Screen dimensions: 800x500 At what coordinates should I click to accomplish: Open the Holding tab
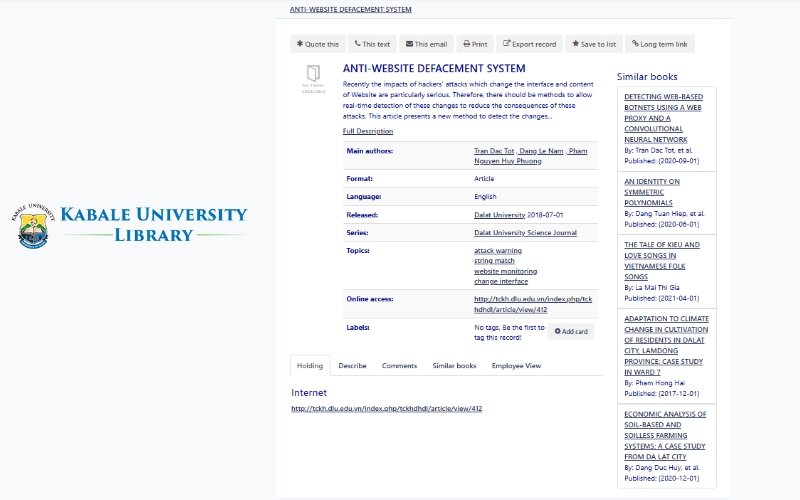point(310,366)
